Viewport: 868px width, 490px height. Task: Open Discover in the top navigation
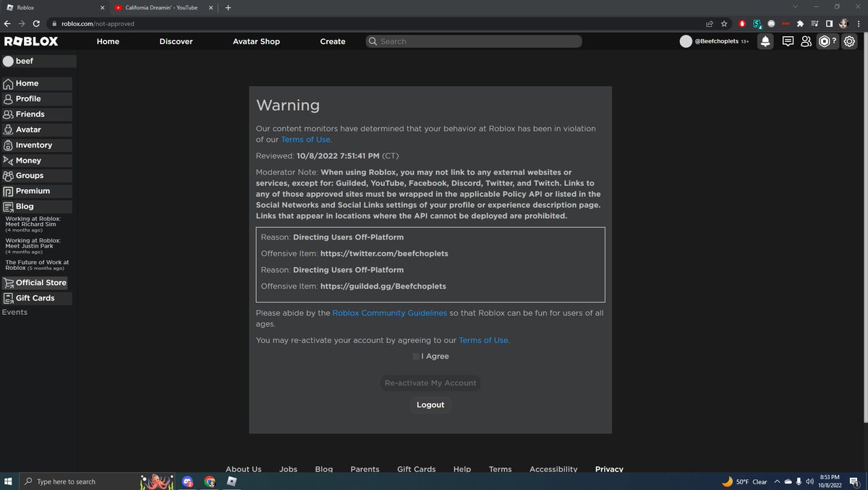pos(176,41)
